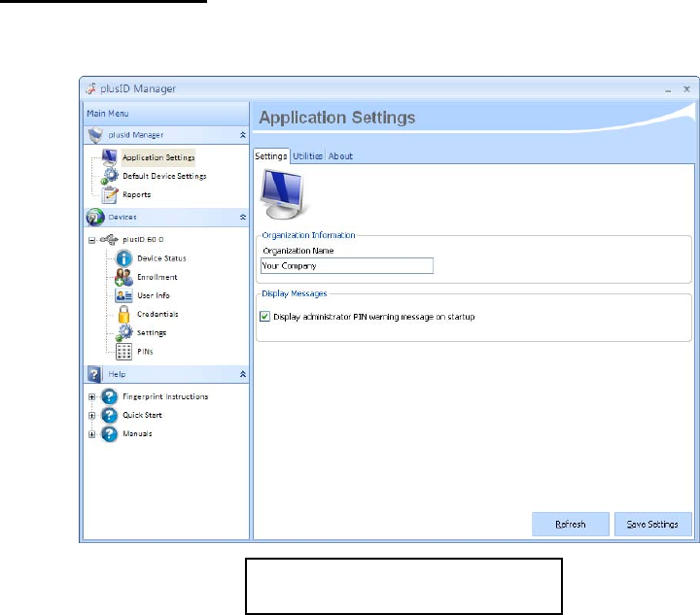The width and height of the screenshot is (700, 615).
Task: Select the Credentials label
Action: 157,315
